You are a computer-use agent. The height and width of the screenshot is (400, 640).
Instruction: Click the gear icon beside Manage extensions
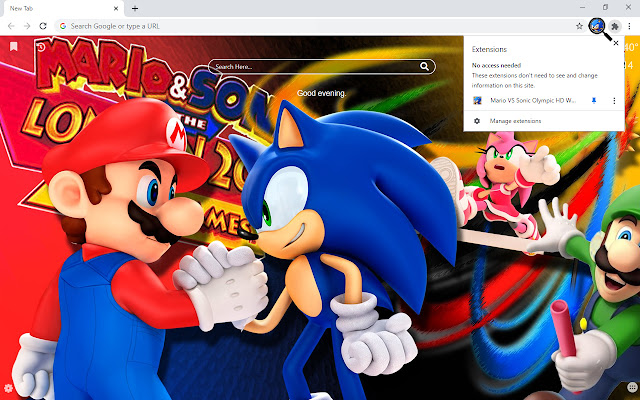477,121
